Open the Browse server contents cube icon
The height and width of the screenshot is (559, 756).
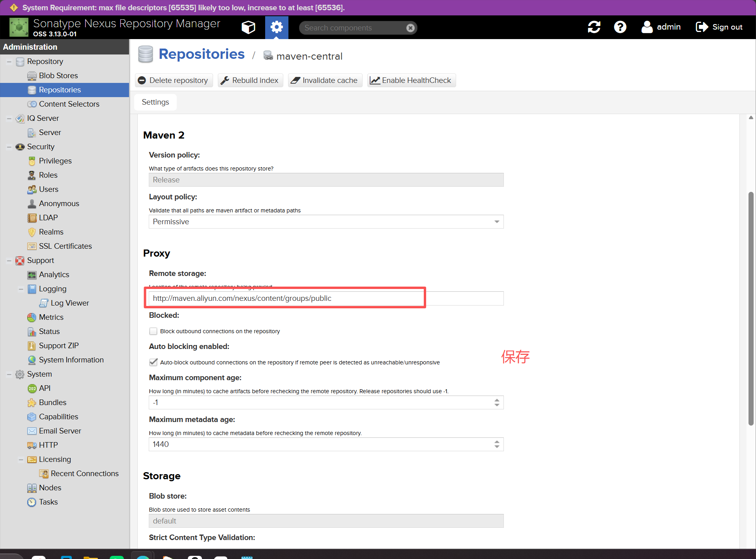(x=248, y=27)
